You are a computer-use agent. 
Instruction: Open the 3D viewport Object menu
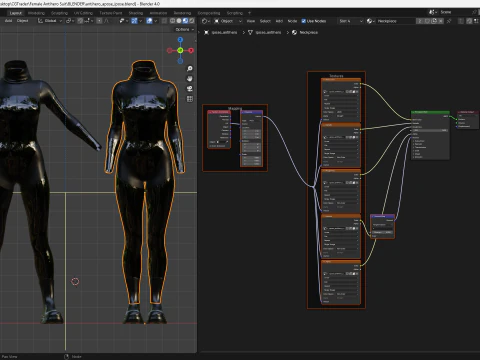coord(23,21)
